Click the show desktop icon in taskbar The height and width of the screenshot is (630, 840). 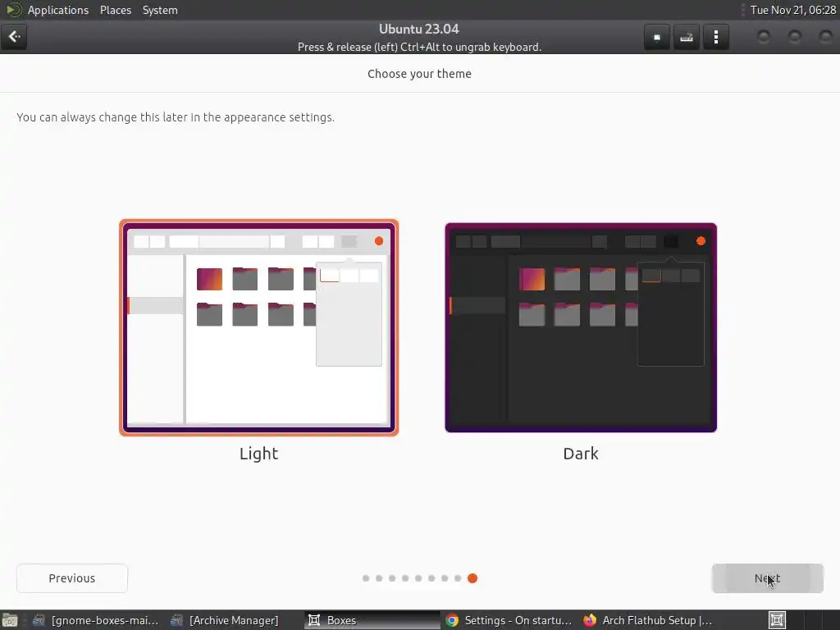point(10,620)
